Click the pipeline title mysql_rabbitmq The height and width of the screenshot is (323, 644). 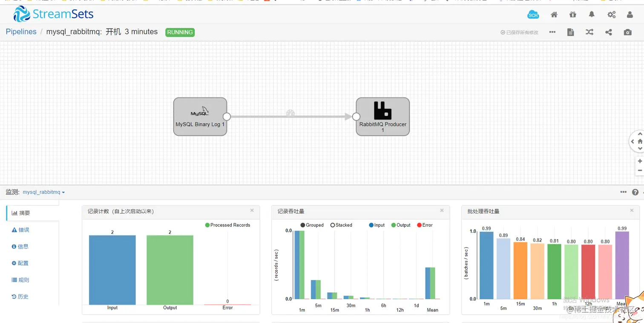(74, 32)
